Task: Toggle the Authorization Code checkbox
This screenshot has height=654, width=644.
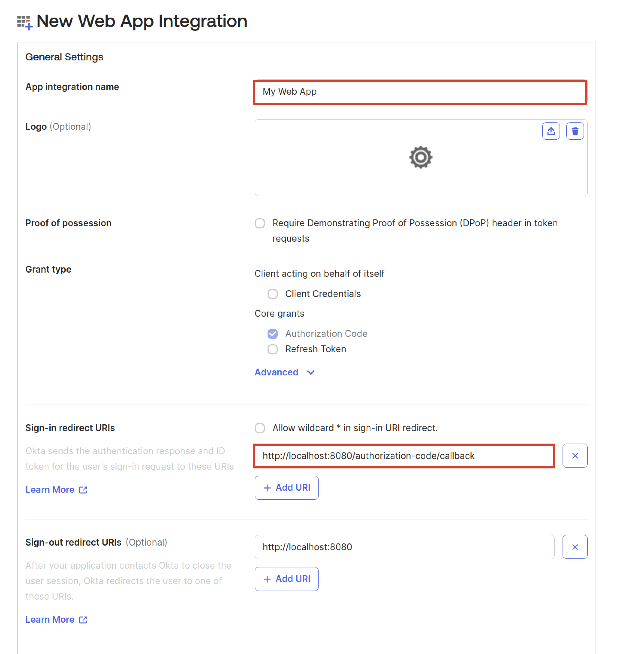Action: point(273,334)
